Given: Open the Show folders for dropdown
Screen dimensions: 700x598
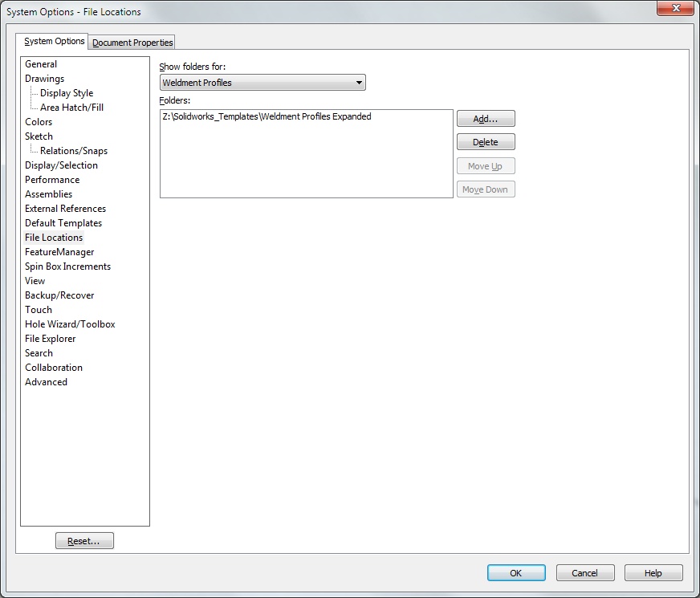Looking at the screenshot, I should [262, 83].
